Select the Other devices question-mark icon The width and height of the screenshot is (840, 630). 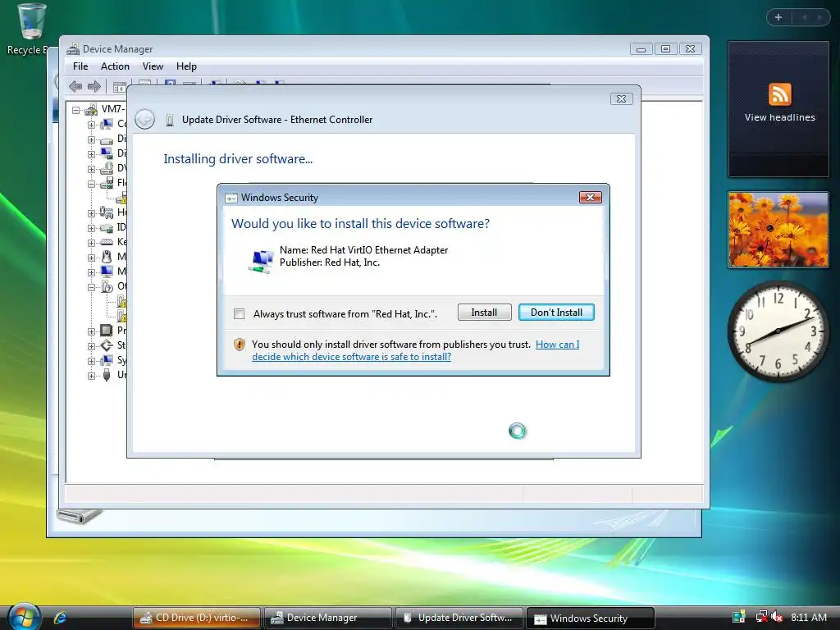pos(107,286)
